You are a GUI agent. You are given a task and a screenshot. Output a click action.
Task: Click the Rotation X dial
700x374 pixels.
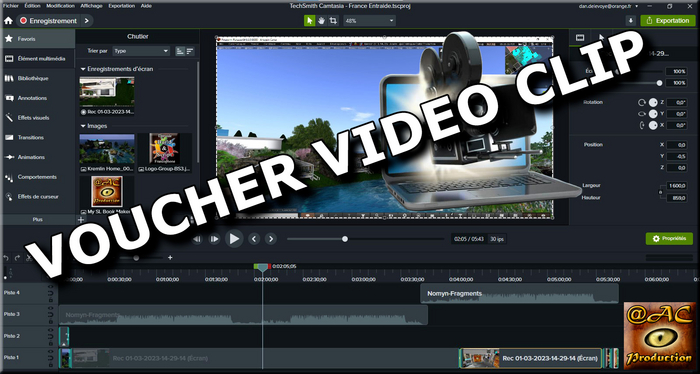click(x=653, y=125)
